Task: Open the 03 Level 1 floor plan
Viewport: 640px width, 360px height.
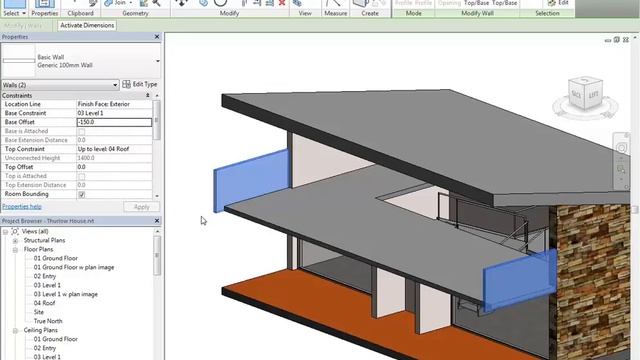Action: (47, 285)
